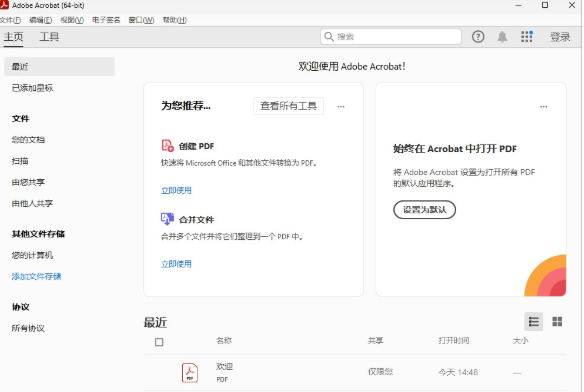Open the apps grid icon
584x392 pixels.
click(x=527, y=37)
